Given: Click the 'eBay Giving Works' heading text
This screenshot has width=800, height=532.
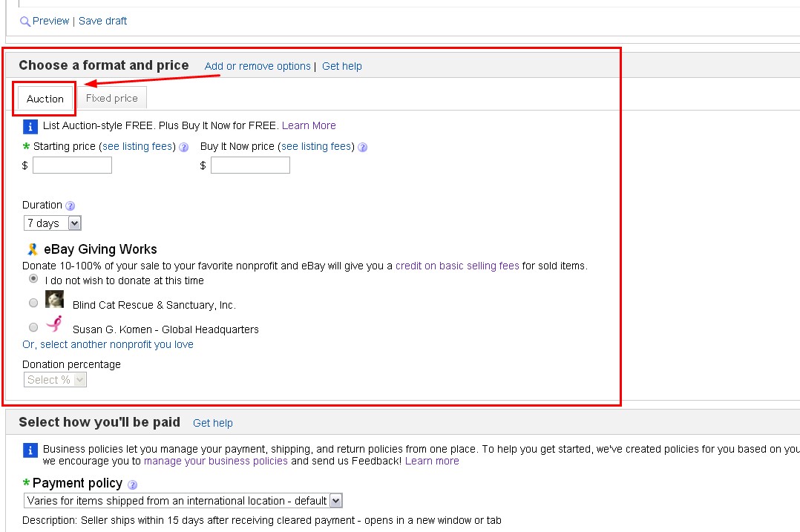Looking at the screenshot, I should tap(100, 249).
